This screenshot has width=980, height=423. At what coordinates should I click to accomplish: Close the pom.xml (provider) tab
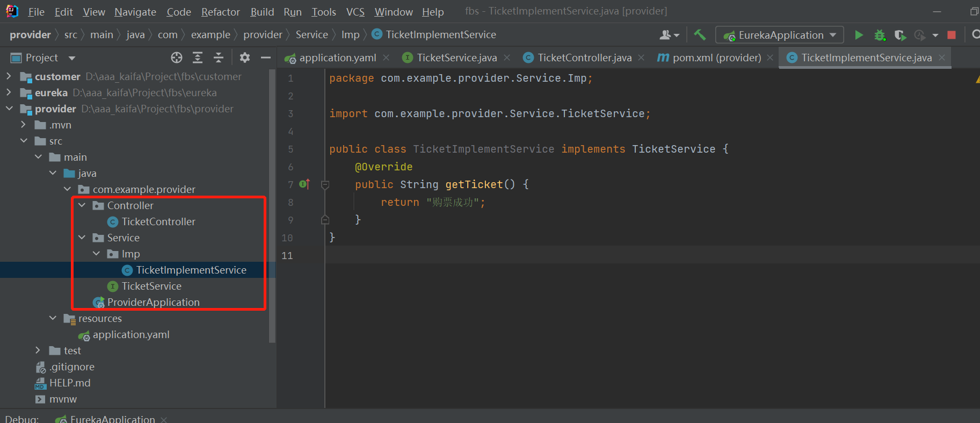[770, 58]
